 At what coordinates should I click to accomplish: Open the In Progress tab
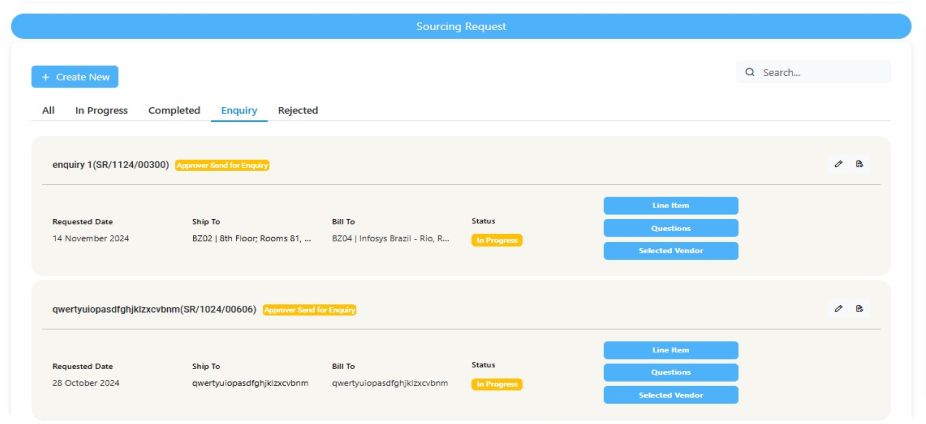click(101, 110)
